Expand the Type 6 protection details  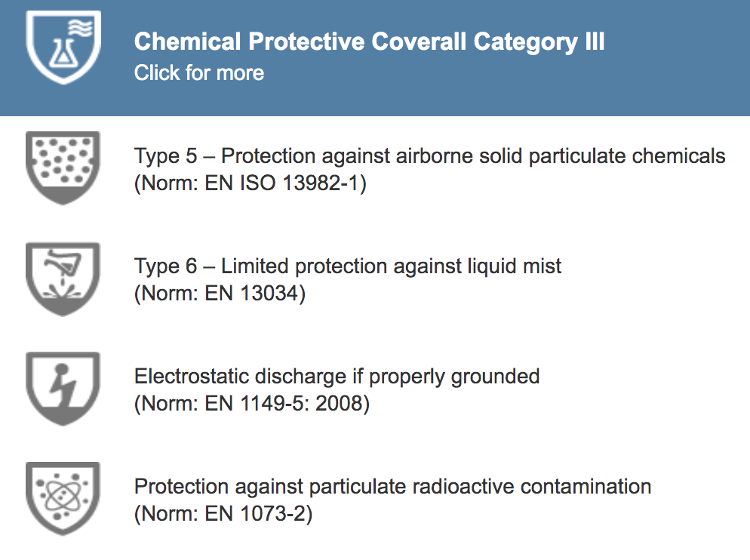pyautogui.click(x=346, y=266)
